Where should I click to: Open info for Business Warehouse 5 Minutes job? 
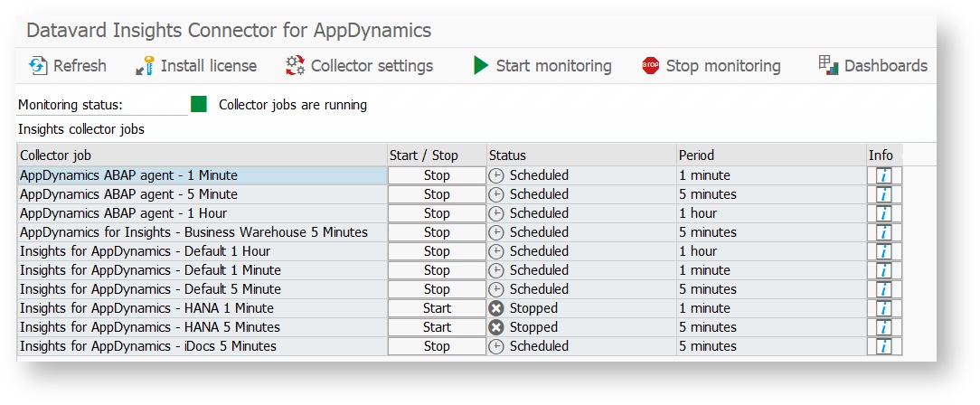point(884,232)
